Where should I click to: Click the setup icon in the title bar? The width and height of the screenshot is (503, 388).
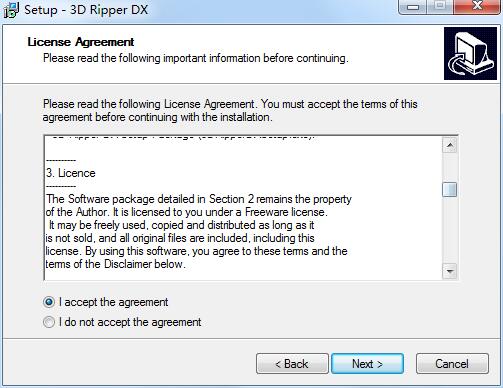11,9
